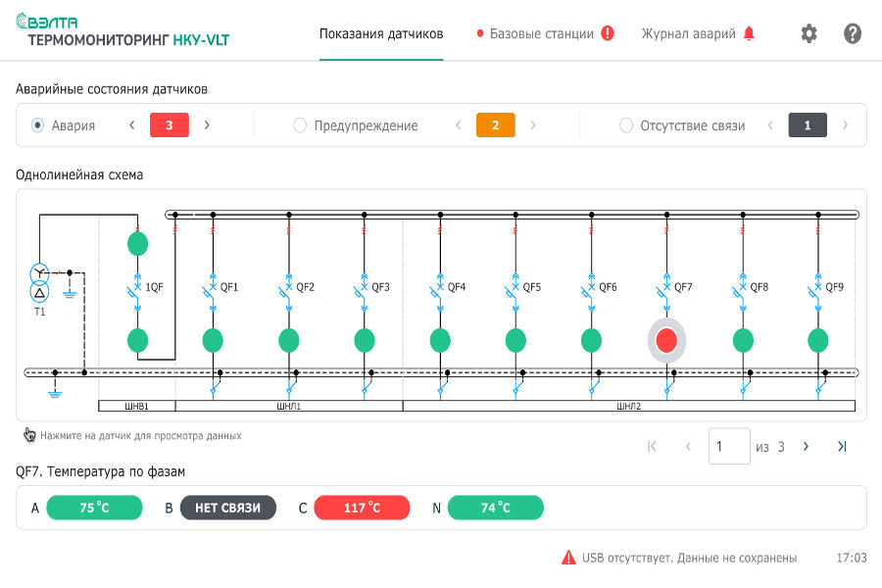Click the QF1 lower green sensor circle

coord(213,340)
